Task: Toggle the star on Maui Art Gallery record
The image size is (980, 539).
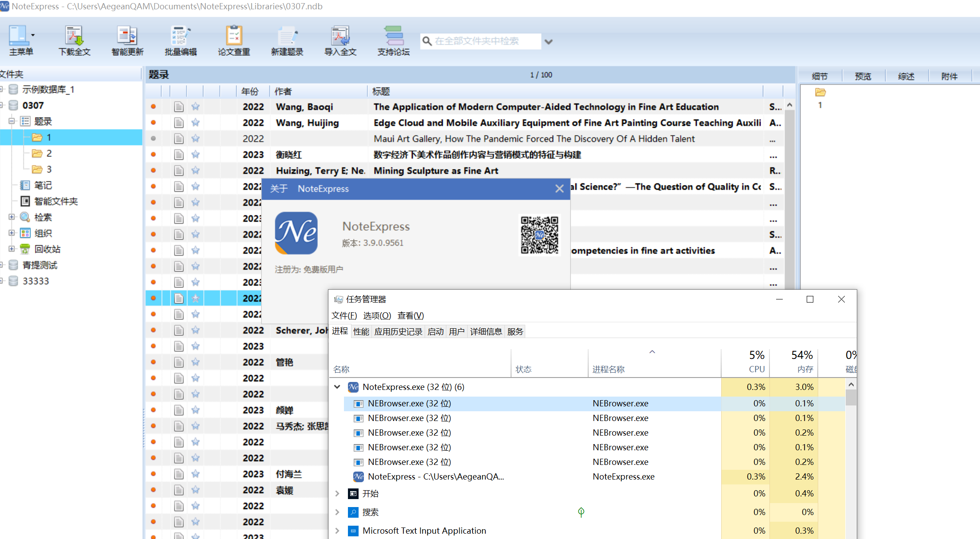Action: [195, 139]
